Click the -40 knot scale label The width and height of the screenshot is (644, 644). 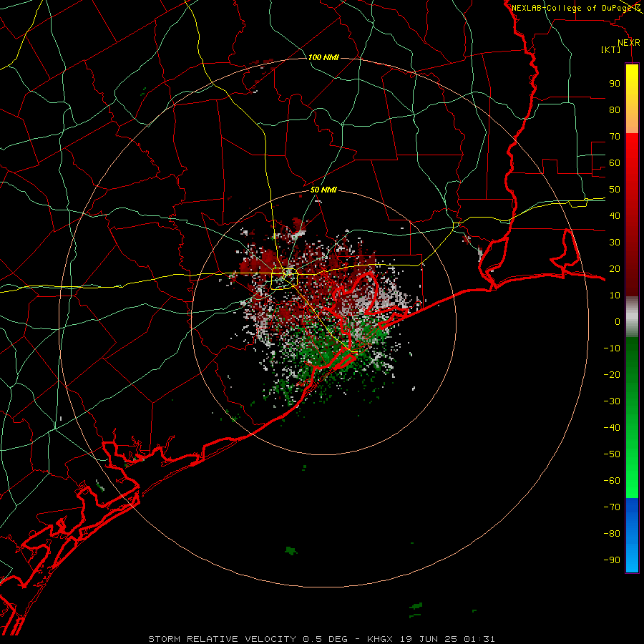(612, 428)
